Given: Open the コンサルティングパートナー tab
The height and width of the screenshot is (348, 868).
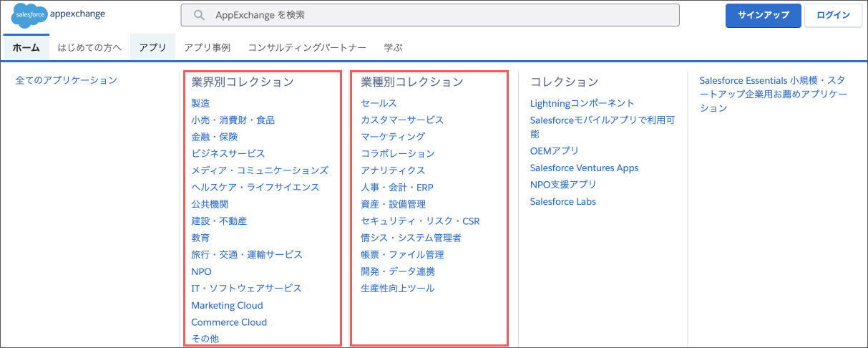Looking at the screenshot, I should (307, 47).
